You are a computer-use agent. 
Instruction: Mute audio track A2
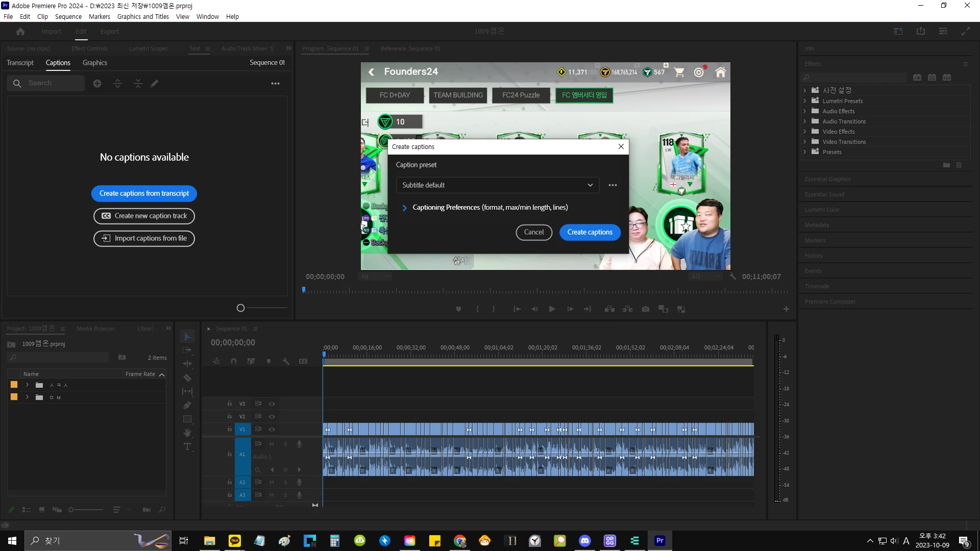coord(272,482)
